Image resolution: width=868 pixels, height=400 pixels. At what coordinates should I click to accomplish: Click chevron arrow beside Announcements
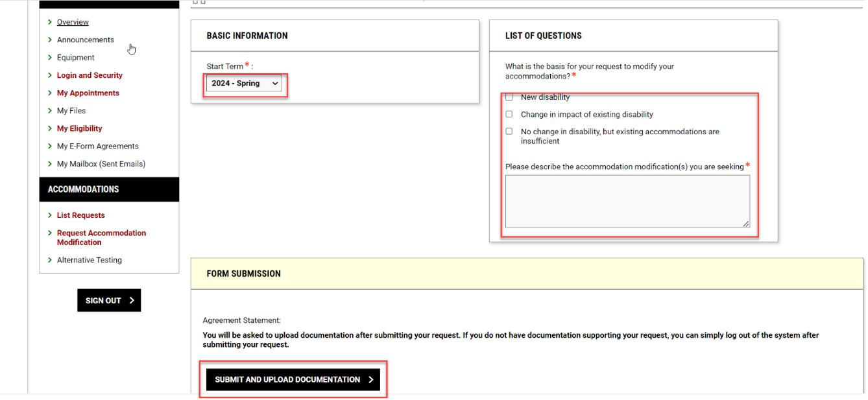coord(50,40)
